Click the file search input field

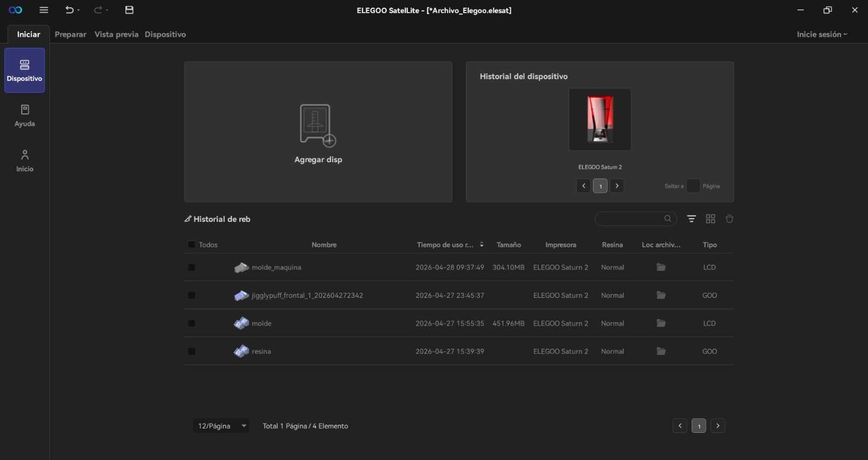tap(635, 219)
